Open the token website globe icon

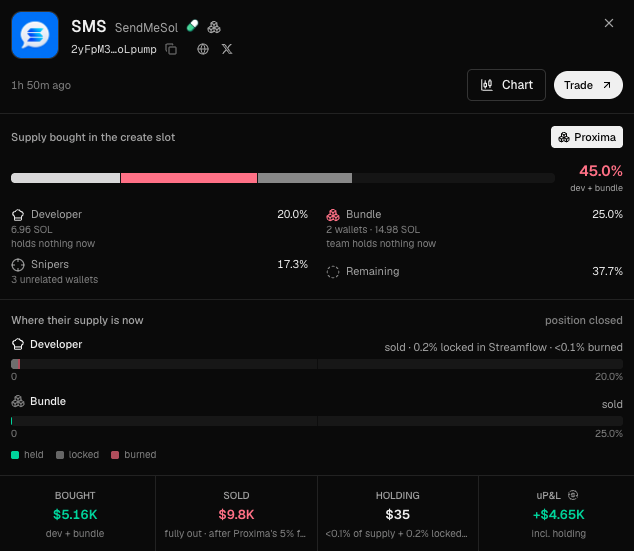(x=203, y=49)
